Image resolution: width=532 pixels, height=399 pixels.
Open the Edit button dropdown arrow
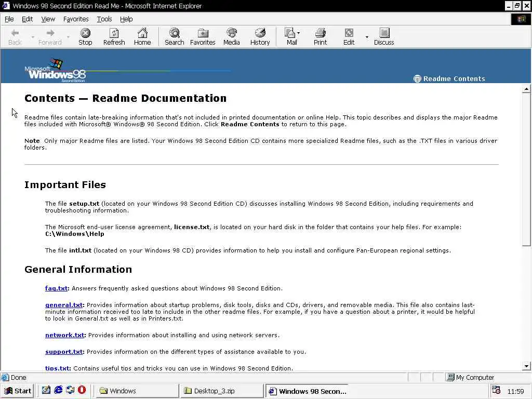367,37
